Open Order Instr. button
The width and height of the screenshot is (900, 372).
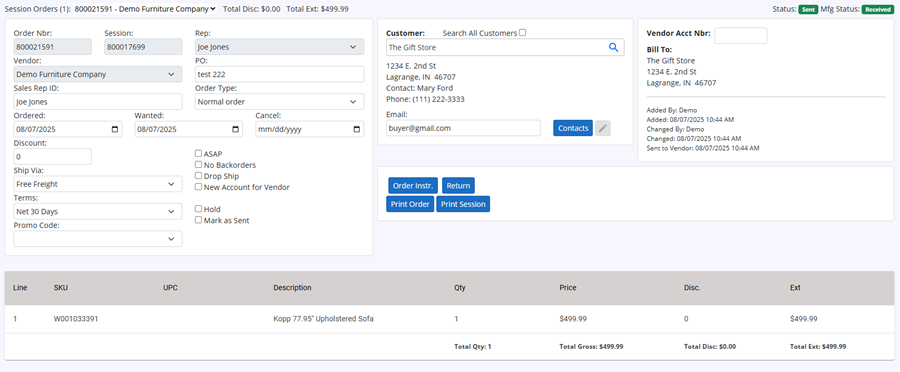click(x=413, y=185)
